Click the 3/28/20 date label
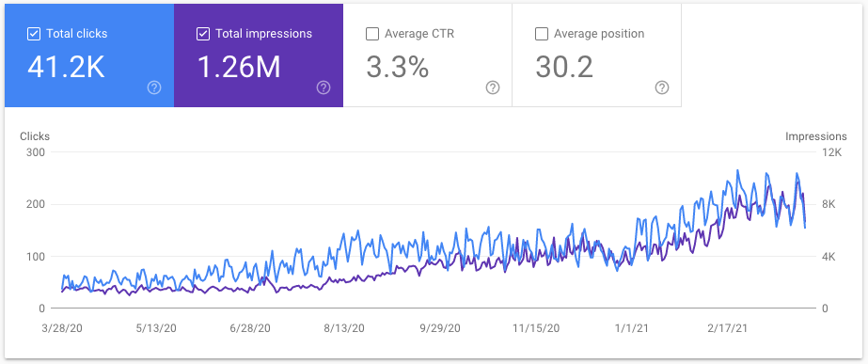The image size is (868, 364). click(x=63, y=328)
